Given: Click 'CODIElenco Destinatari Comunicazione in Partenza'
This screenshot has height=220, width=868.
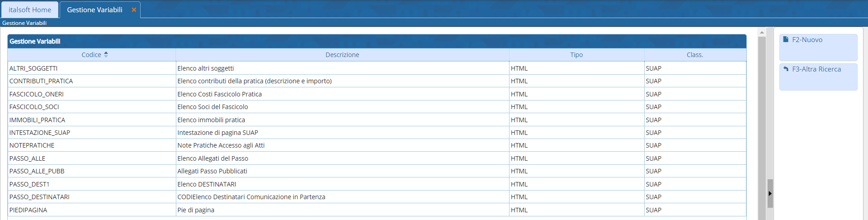Looking at the screenshot, I should (251, 197).
